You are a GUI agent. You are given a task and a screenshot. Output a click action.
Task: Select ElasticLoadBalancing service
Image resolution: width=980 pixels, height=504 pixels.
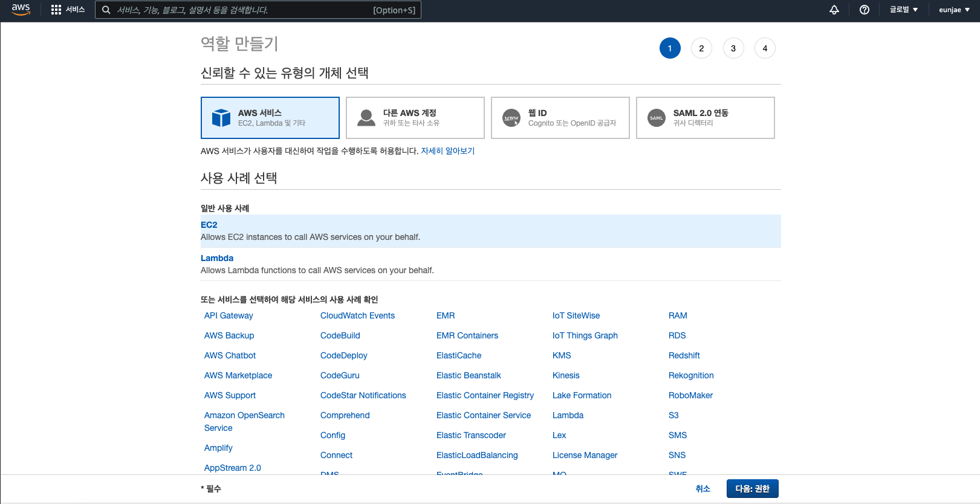(477, 455)
